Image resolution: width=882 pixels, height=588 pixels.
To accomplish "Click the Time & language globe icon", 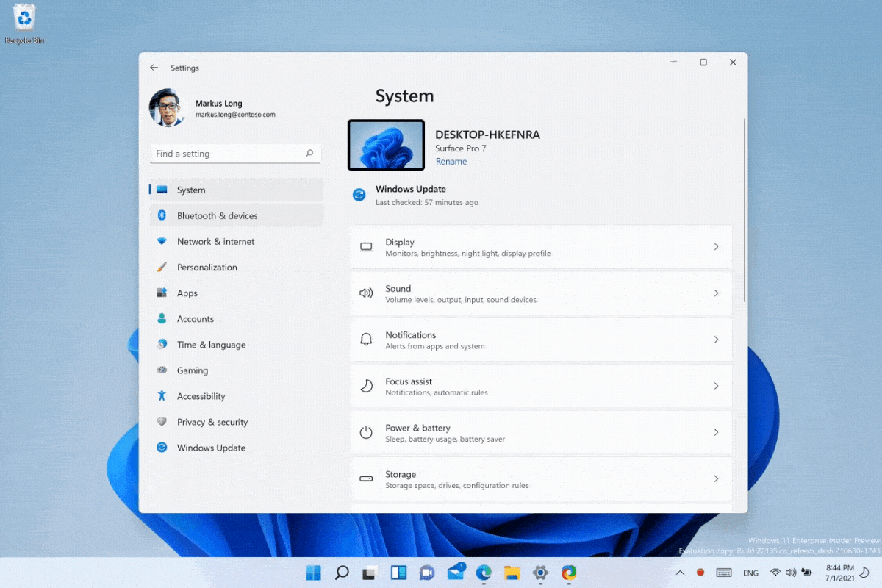I will pos(162,344).
